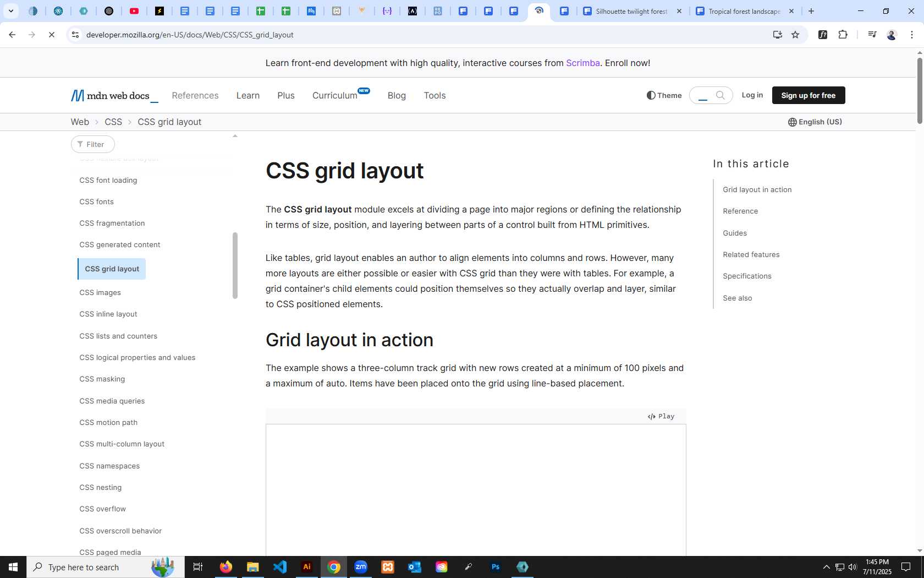Click the Play button above the example
This screenshot has width=924, height=578.
tap(661, 416)
